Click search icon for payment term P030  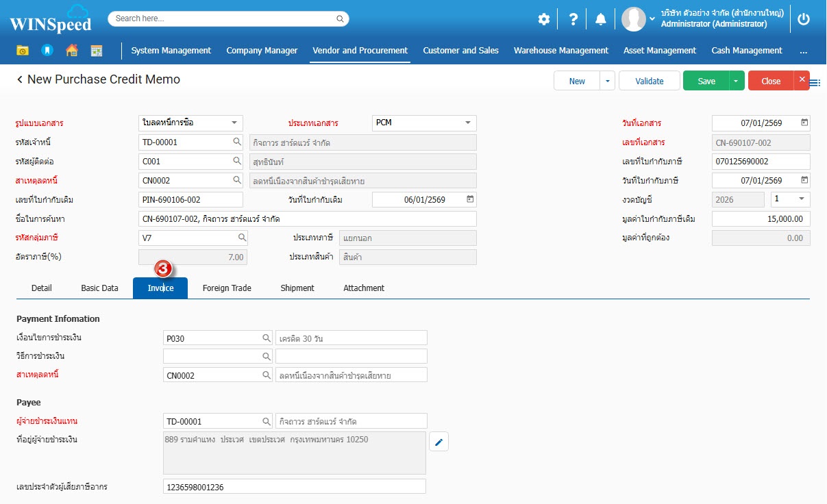click(267, 338)
